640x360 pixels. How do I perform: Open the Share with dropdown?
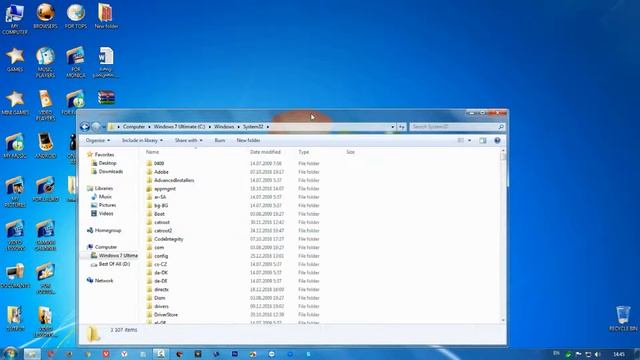[x=189, y=140]
